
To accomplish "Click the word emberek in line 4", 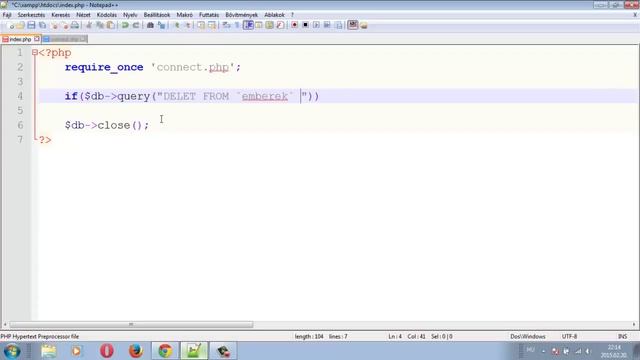I will coord(264,96).
